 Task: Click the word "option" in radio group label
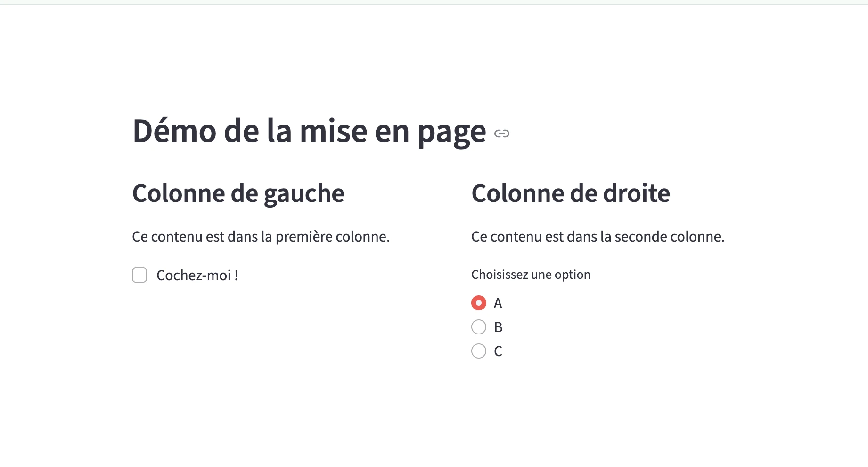pos(572,275)
